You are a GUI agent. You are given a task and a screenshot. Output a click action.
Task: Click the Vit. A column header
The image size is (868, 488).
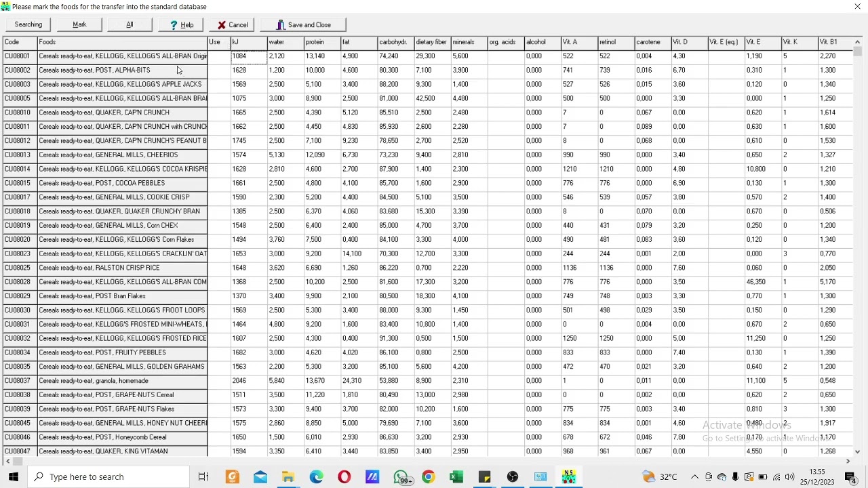(578, 42)
